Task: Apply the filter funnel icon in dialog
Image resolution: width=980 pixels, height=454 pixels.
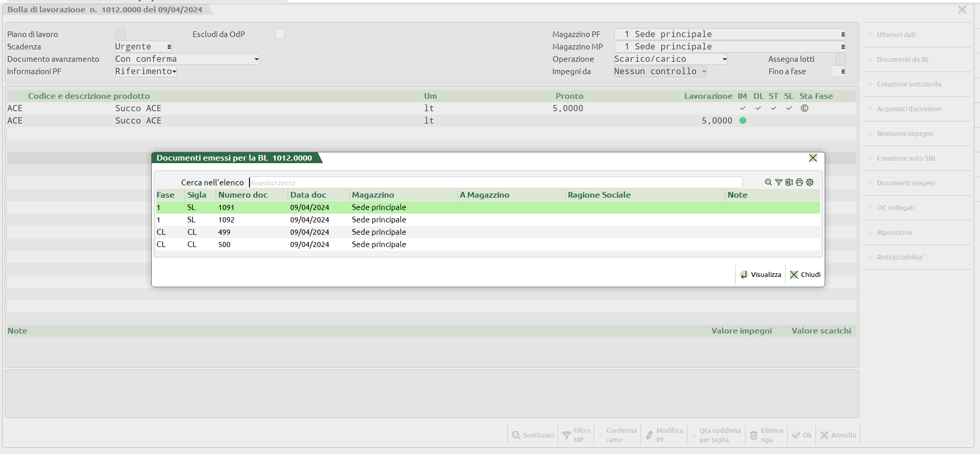Action: point(778,182)
